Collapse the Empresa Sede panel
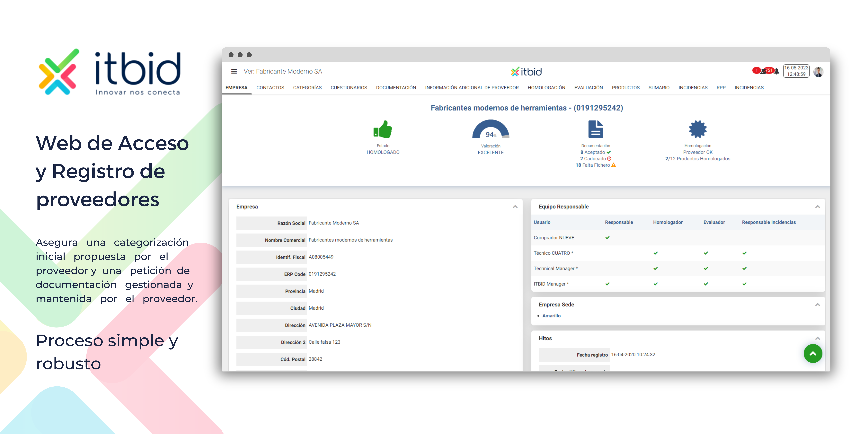The image size is (868, 434). 818,305
